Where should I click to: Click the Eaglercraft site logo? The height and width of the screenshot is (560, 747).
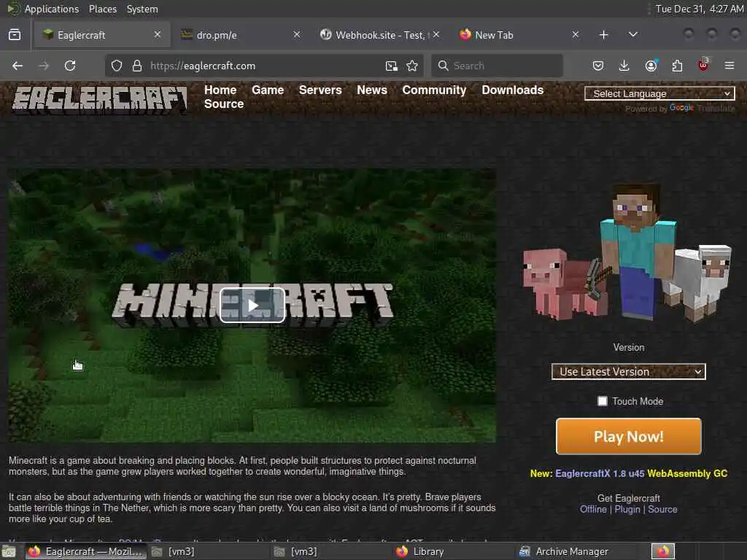[99, 99]
